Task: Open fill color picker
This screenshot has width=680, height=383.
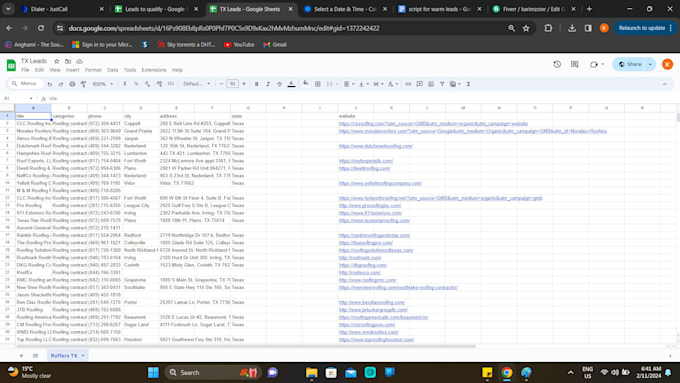Action: (x=306, y=84)
